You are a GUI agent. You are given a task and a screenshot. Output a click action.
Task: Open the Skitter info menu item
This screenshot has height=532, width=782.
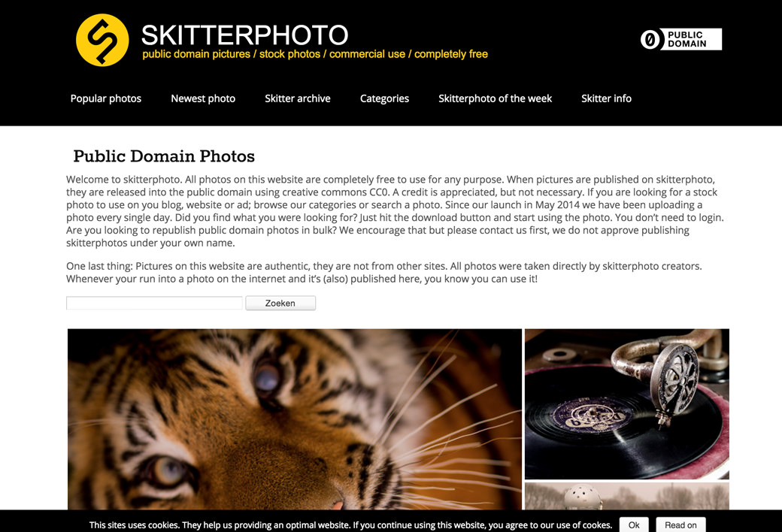[x=607, y=98]
